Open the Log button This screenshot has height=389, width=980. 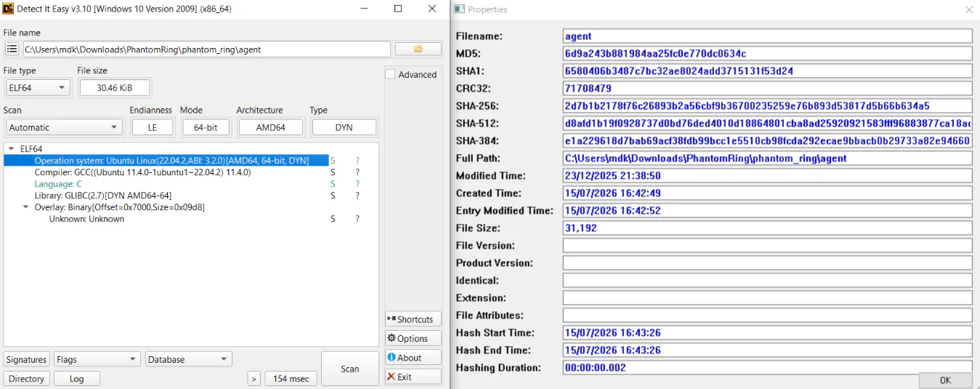(77, 379)
